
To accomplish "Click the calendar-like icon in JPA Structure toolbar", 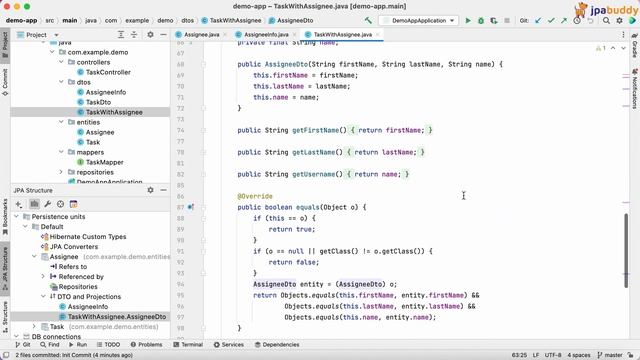I will click(73, 204).
